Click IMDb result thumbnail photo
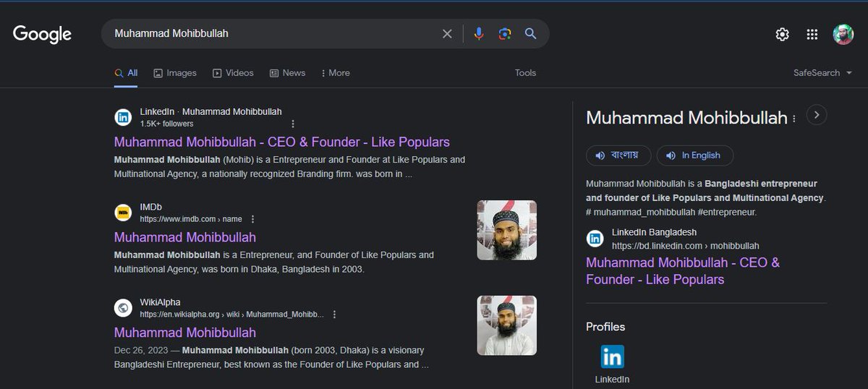 pos(506,230)
